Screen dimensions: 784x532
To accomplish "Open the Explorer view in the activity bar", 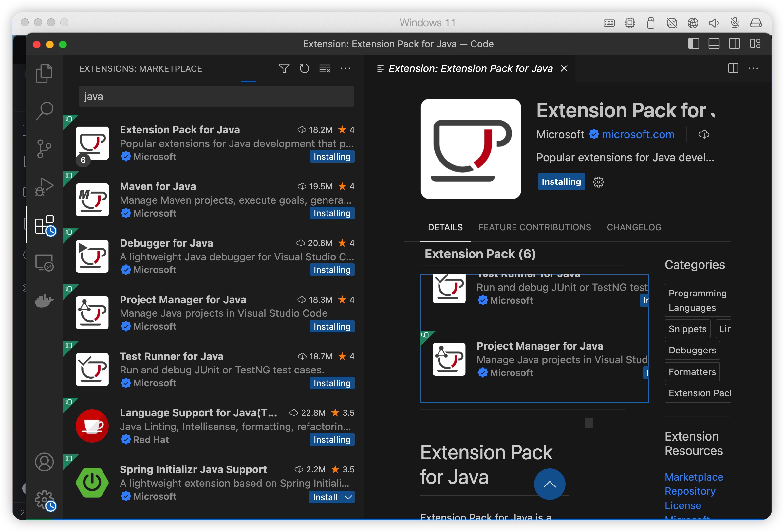I will 44,73.
